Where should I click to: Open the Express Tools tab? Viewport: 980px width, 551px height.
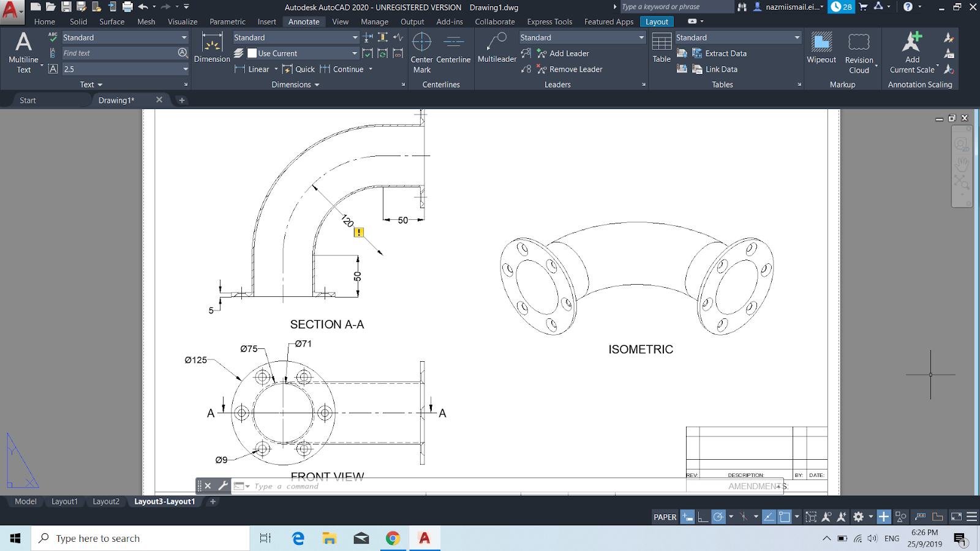pos(549,21)
